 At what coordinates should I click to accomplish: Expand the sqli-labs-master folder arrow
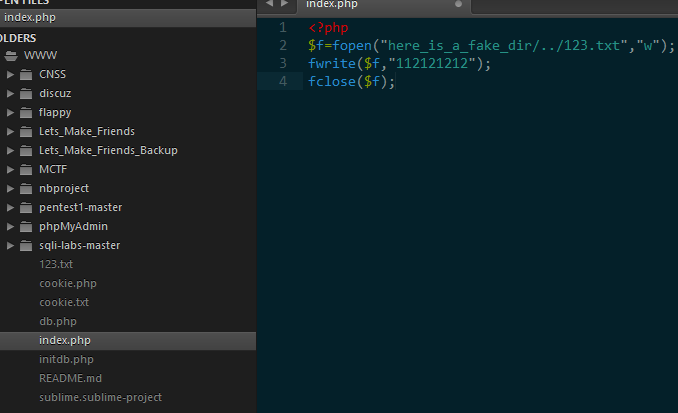[x=11, y=245]
